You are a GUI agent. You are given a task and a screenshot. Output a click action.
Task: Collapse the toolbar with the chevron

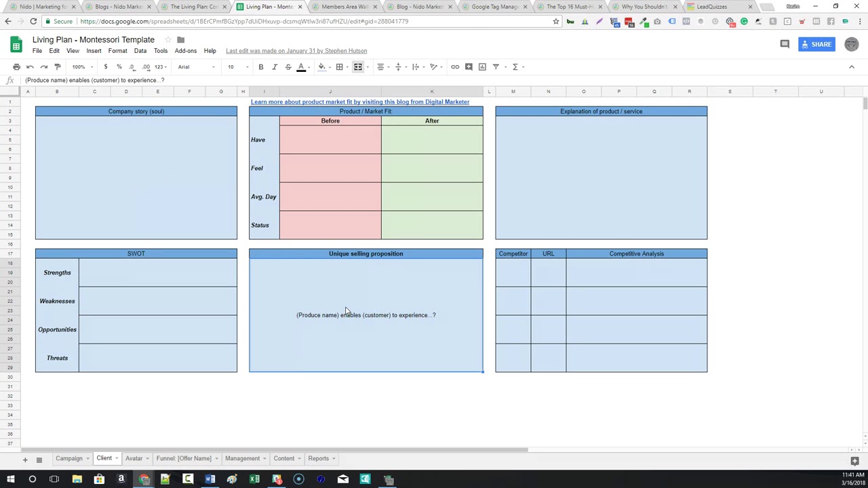click(852, 66)
